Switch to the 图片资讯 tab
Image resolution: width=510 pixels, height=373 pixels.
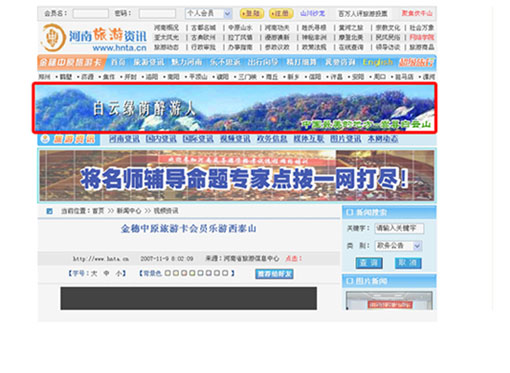click(x=346, y=139)
